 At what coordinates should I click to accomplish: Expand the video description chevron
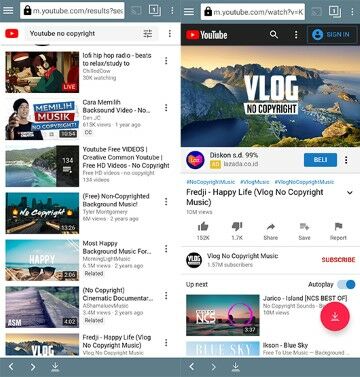coord(350,192)
